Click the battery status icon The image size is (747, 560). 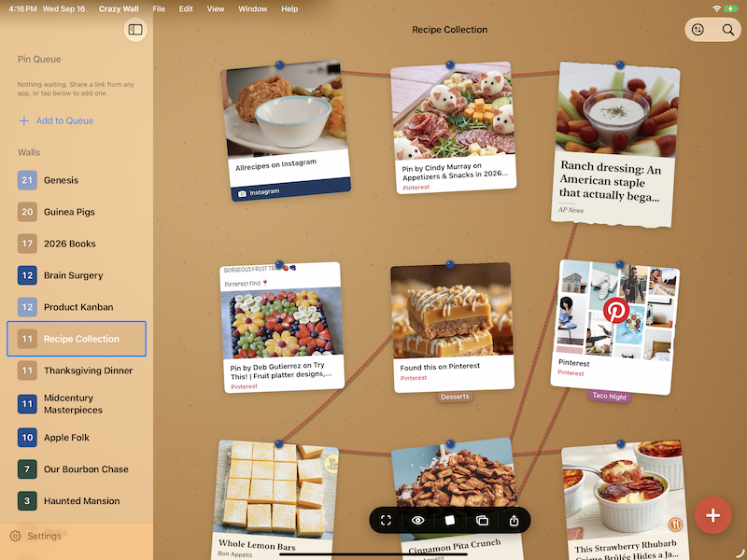click(x=731, y=8)
